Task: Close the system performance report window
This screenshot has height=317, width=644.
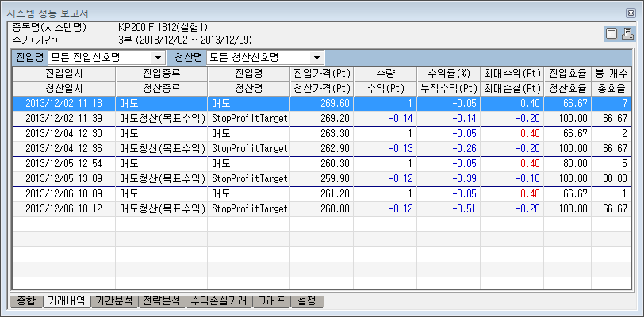Action: pyautogui.click(x=631, y=13)
